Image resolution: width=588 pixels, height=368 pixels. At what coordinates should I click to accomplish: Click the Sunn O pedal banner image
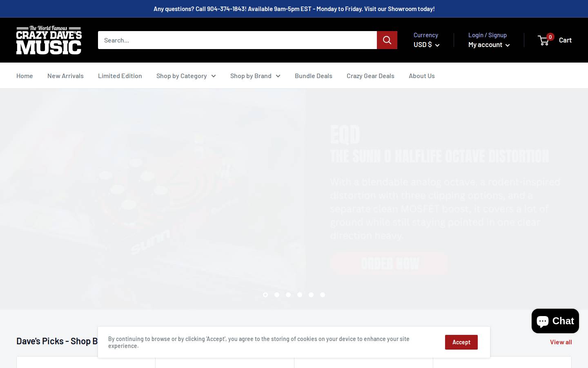153,199
